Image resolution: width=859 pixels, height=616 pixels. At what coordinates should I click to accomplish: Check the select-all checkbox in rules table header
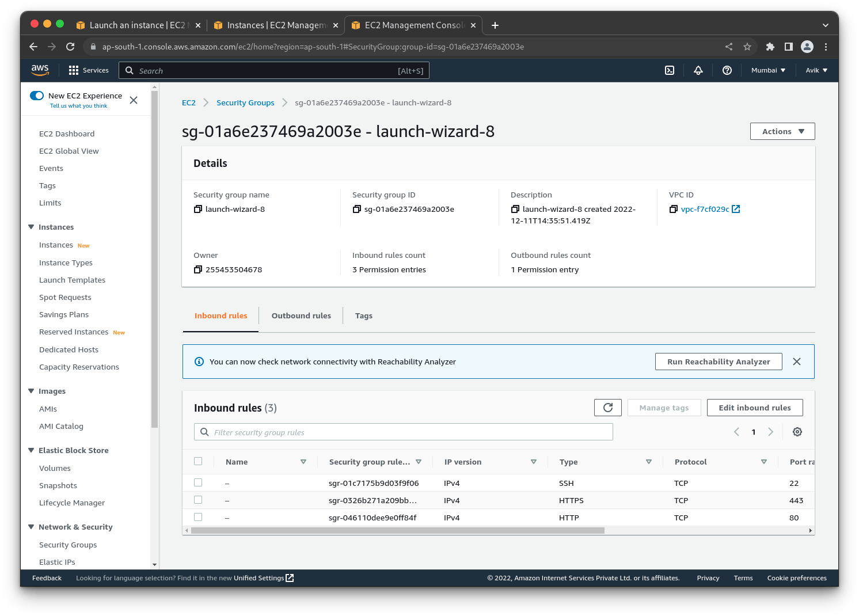click(x=198, y=461)
